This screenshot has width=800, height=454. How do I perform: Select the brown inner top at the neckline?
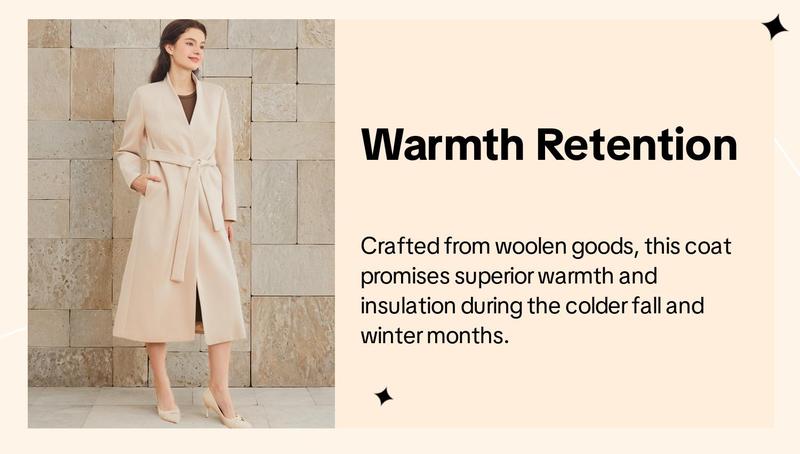[187, 106]
